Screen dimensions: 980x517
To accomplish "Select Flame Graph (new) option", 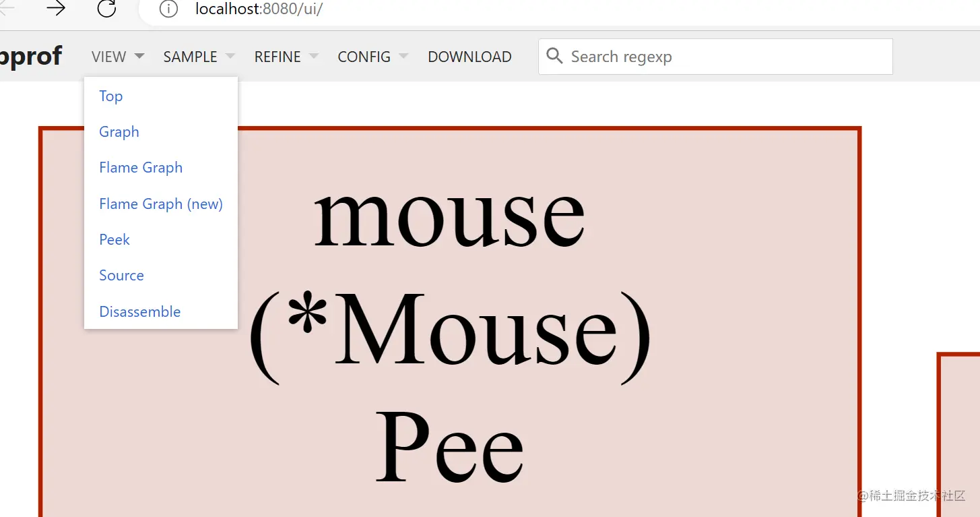I will (161, 204).
